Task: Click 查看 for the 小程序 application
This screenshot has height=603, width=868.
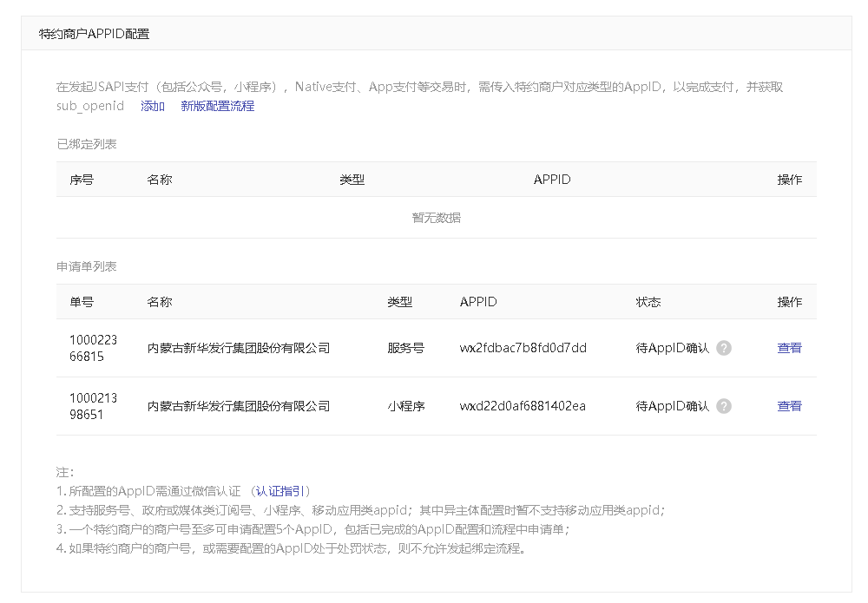Action: 789,406
